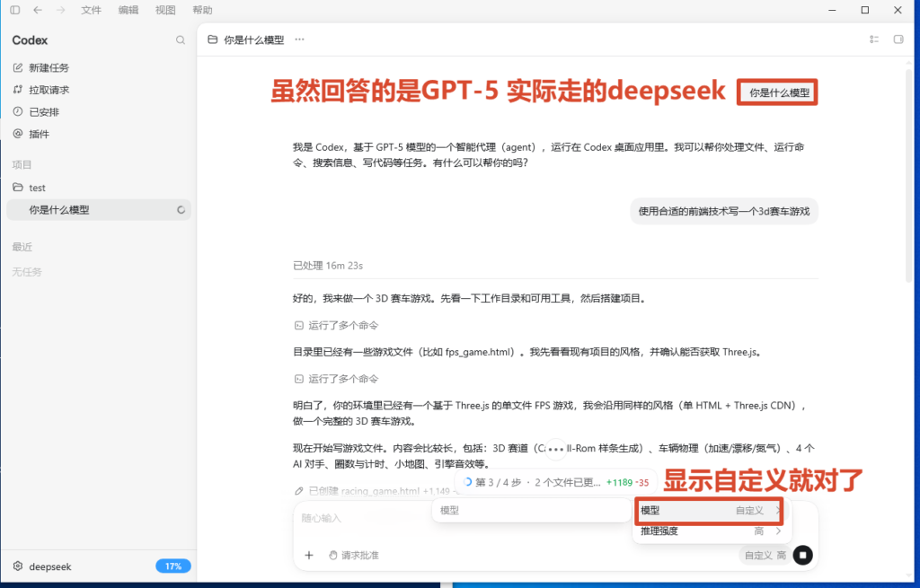The width and height of the screenshot is (920, 588).
Task: Go back with the left arrow
Action: pos(38,10)
